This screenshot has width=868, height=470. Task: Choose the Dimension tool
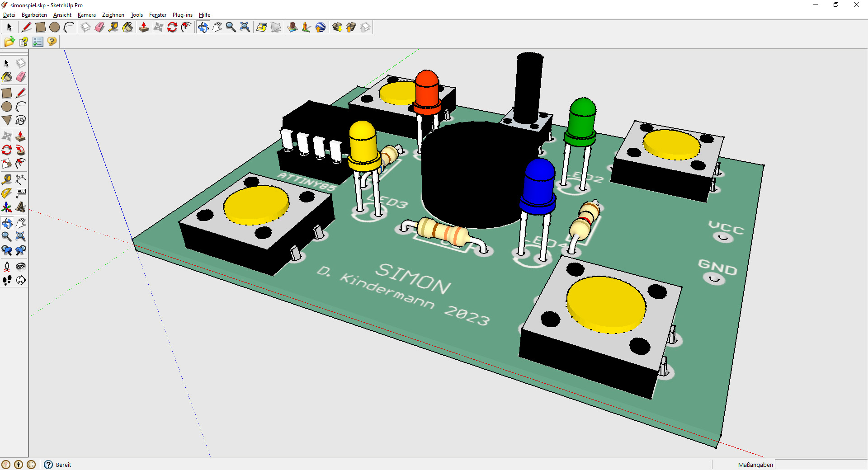(x=21, y=179)
